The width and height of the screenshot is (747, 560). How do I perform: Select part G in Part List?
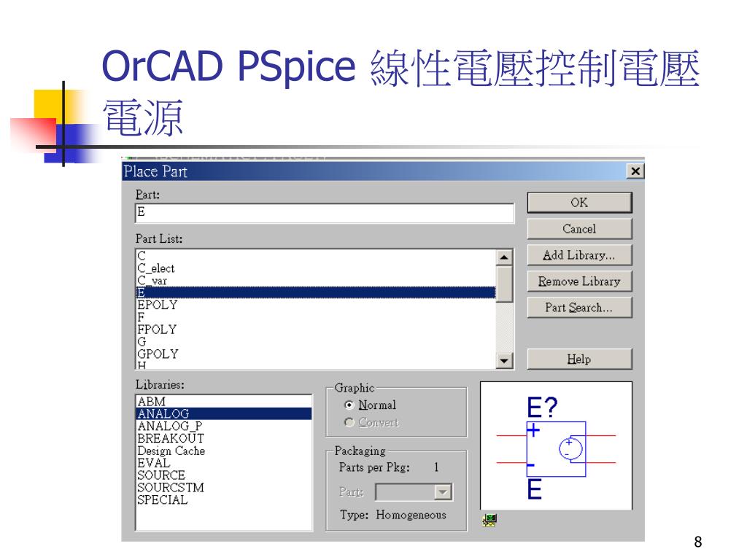pos(316,342)
